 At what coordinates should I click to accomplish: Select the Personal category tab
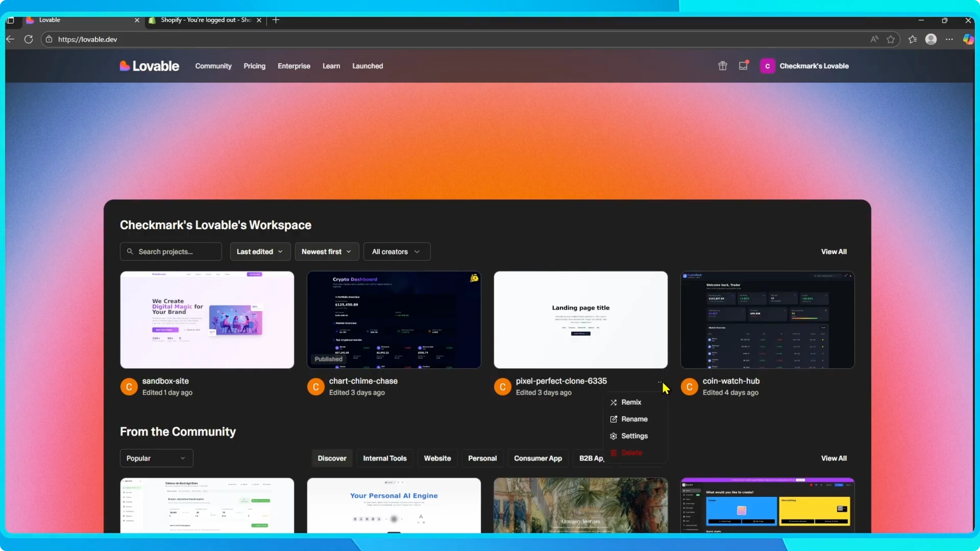pyautogui.click(x=482, y=458)
